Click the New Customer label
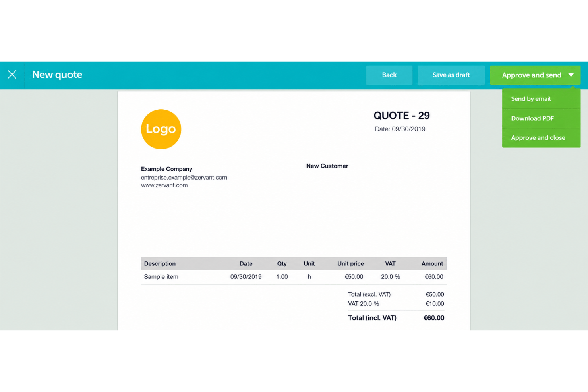 pyautogui.click(x=327, y=166)
